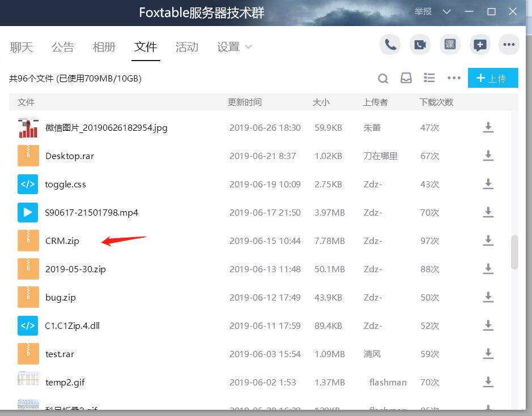532x416 pixels.
Task: Open thumbnail of temp2.gif
Action: click(x=28, y=379)
